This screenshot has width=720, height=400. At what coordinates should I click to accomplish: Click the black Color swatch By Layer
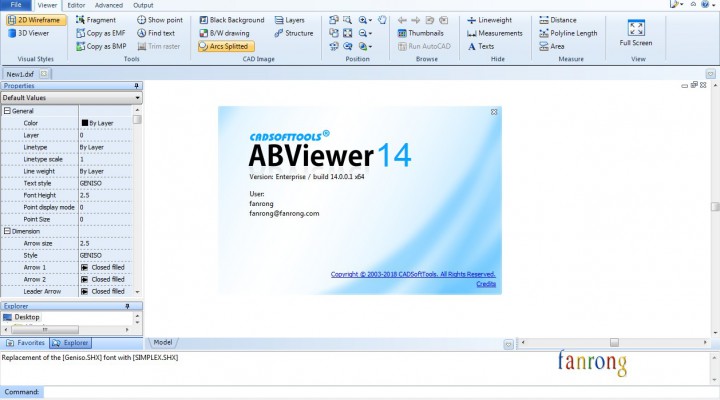click(85, 123)
